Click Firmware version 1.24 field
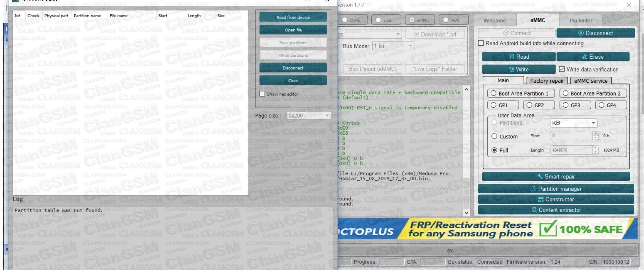644x270 pixels. tap(555, 262)
